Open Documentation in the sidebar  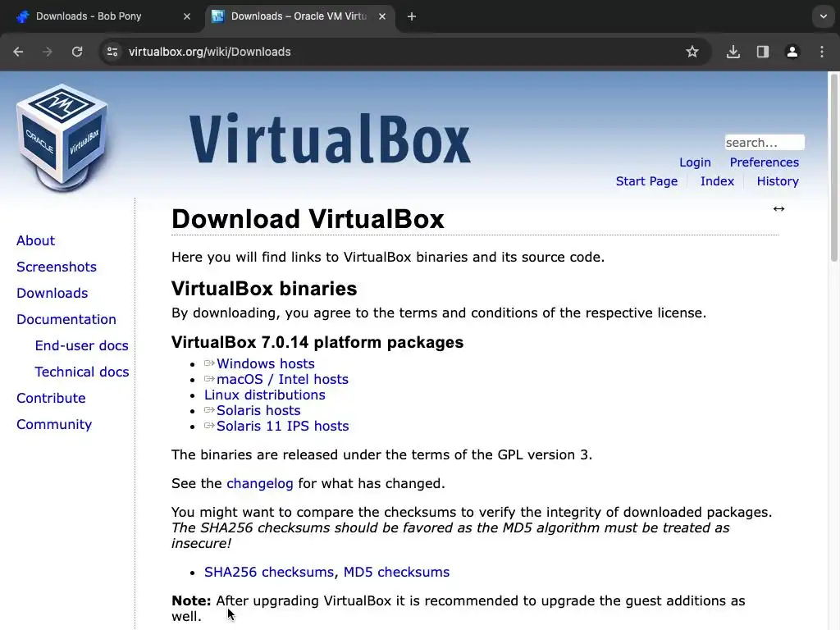[66, 319]
